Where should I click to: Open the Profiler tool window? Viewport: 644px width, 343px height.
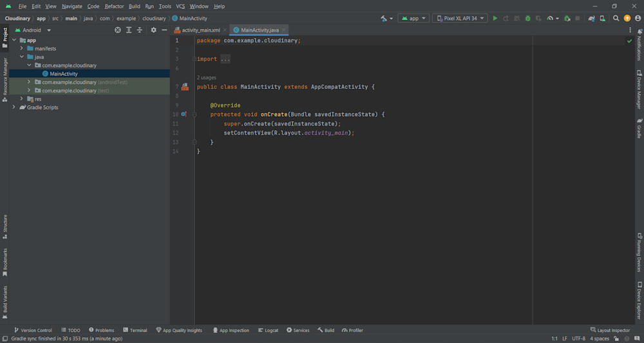[352, 330]
